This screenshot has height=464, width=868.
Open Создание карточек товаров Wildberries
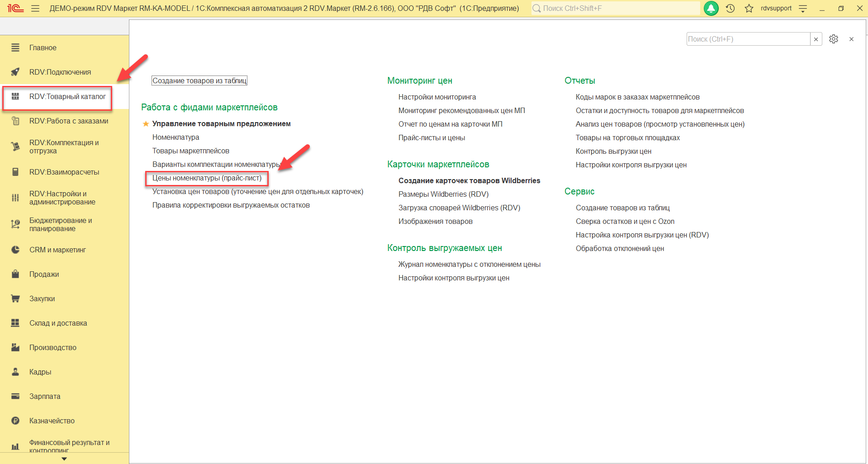469,180
